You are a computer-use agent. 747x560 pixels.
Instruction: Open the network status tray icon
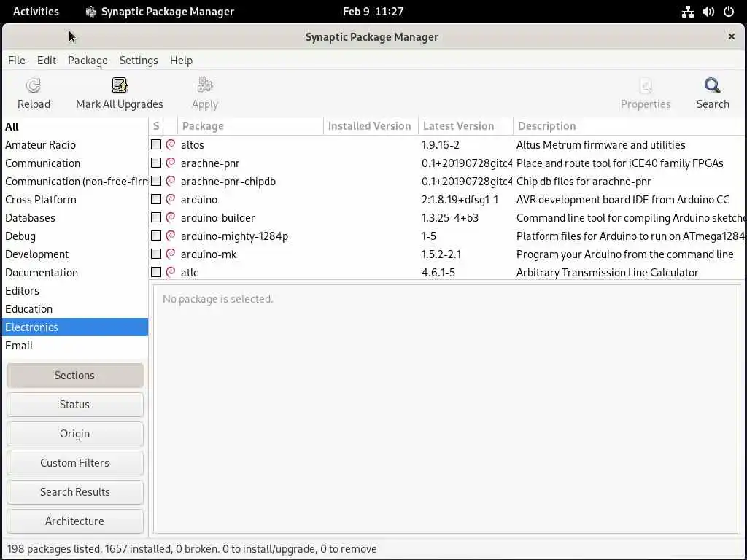[687, 12]
